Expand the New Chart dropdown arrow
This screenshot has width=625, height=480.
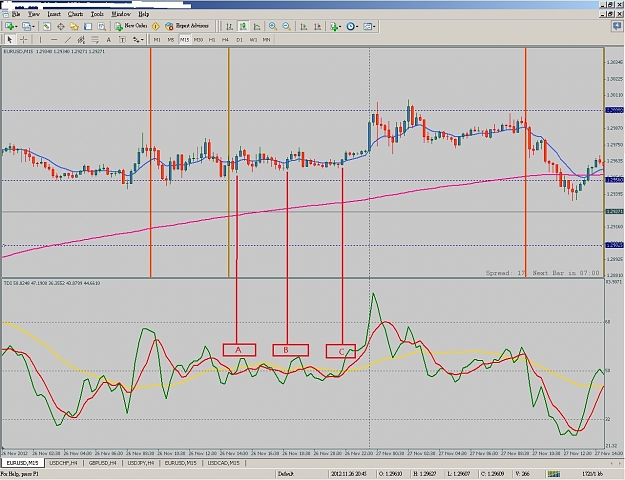pos(16,27)
